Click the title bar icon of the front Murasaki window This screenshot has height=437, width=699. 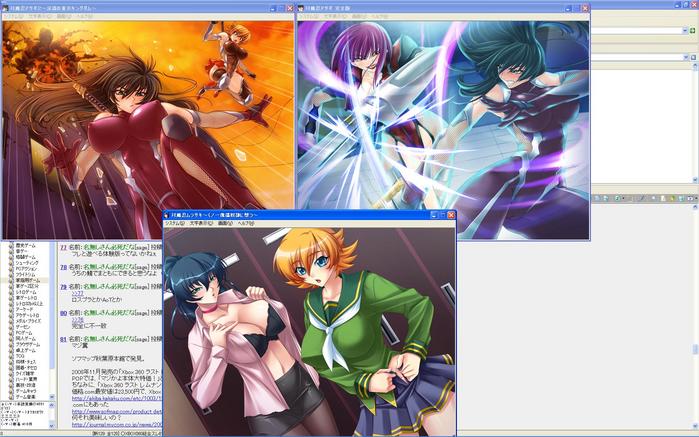coord(167,215)
